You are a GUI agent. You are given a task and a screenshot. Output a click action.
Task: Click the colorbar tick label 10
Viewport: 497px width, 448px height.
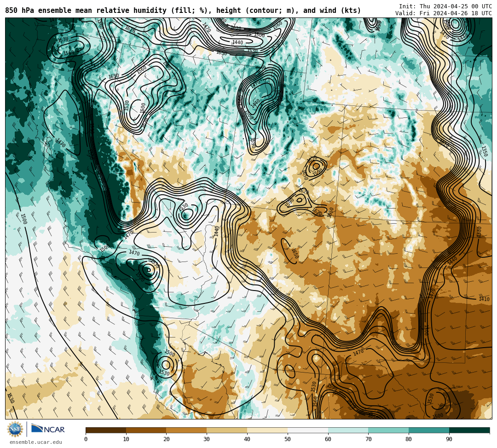[x=126, y=439]
